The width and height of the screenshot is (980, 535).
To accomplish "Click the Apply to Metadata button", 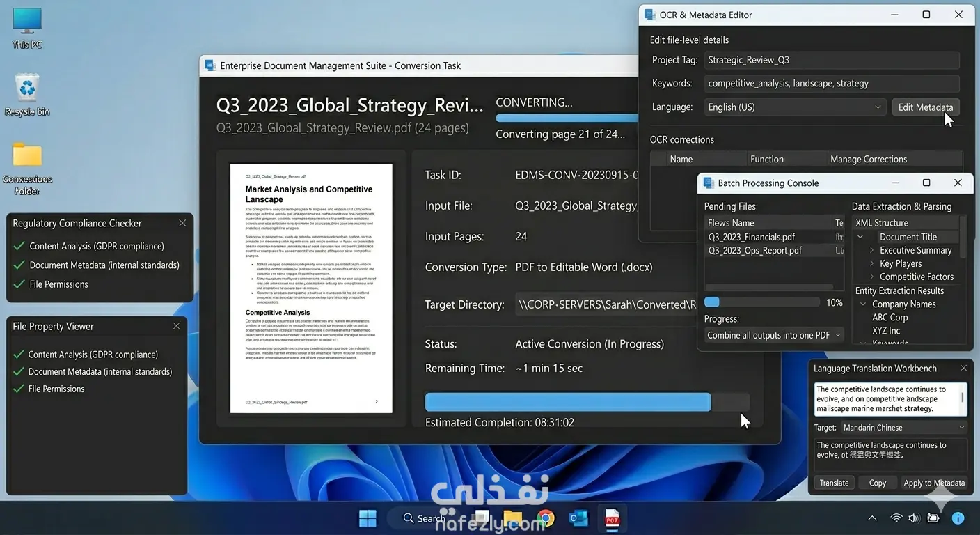I will 934,483.
